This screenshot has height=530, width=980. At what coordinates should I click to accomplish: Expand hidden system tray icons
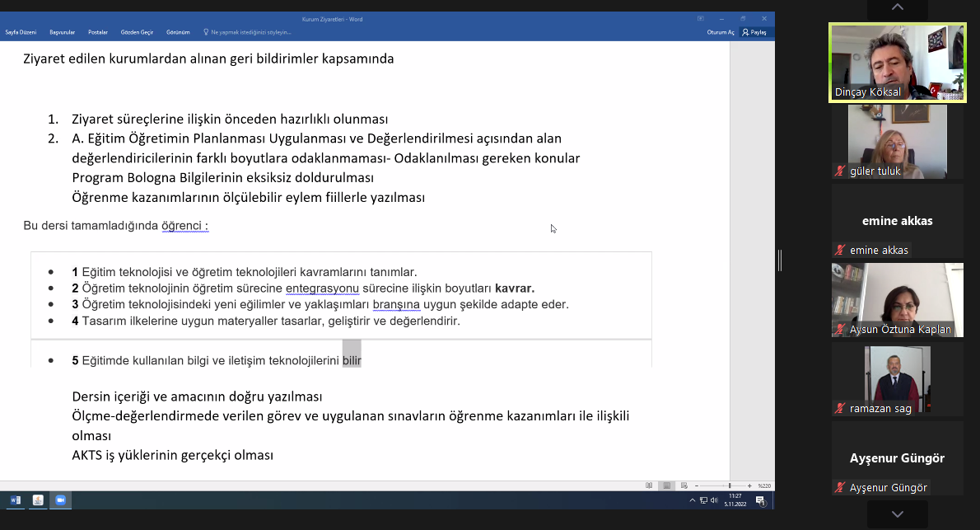point(692,500)
